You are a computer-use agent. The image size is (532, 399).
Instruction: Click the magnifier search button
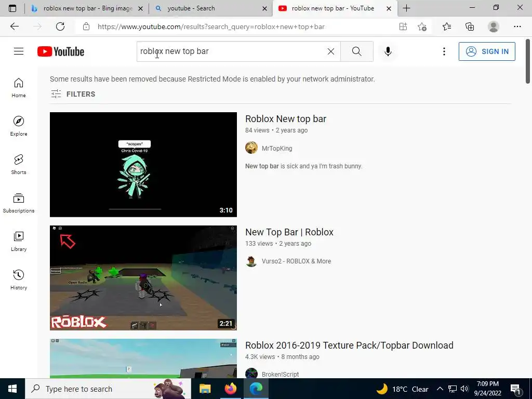[x=356, y=51]
